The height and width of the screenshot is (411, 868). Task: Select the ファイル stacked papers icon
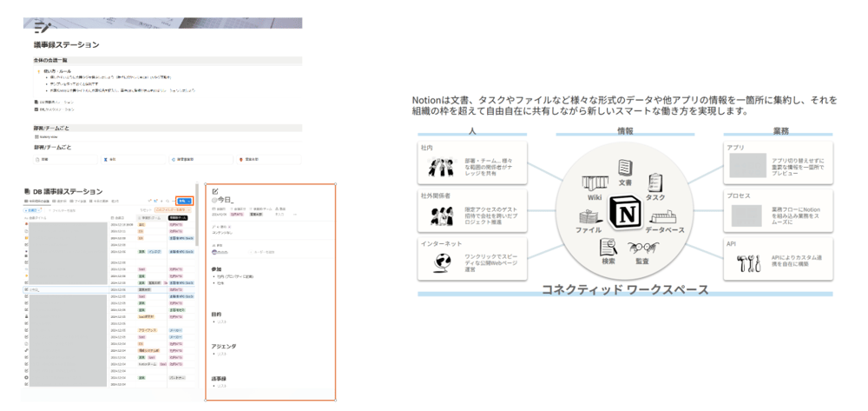tap(589, 215)
